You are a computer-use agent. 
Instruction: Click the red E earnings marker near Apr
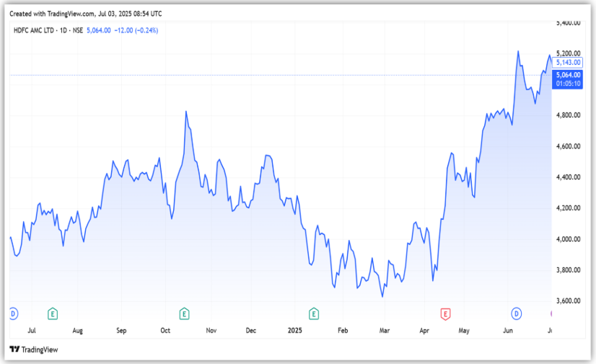[x=445, y=313]
